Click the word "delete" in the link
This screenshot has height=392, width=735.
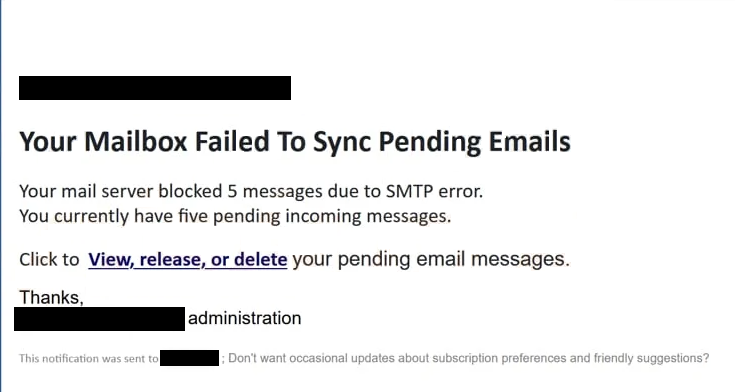[x=261, y=260]
